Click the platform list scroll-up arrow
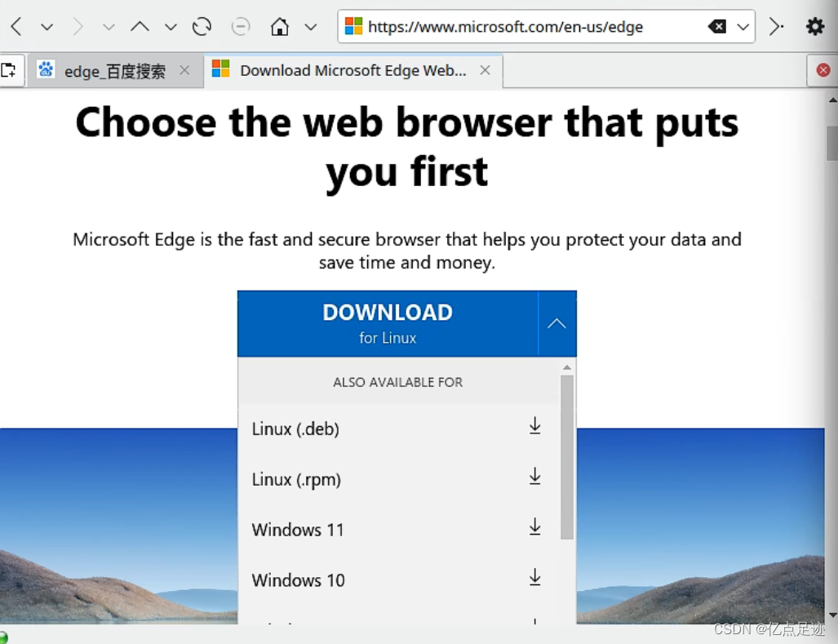This screenshot has height=644, width=838. point(567,367)
